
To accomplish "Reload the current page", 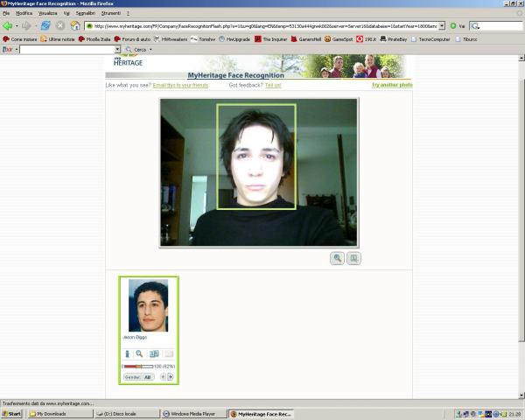I will click(45, 25).
